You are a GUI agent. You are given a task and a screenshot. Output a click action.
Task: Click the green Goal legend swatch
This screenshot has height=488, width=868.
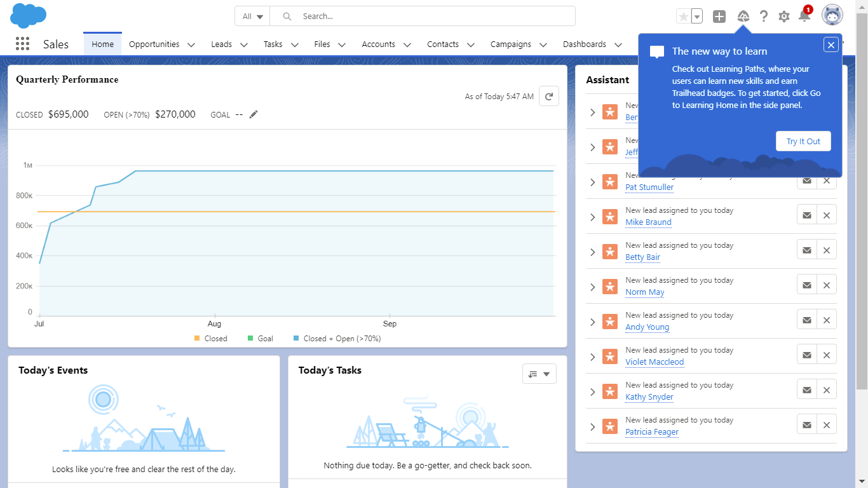point(250,339)
